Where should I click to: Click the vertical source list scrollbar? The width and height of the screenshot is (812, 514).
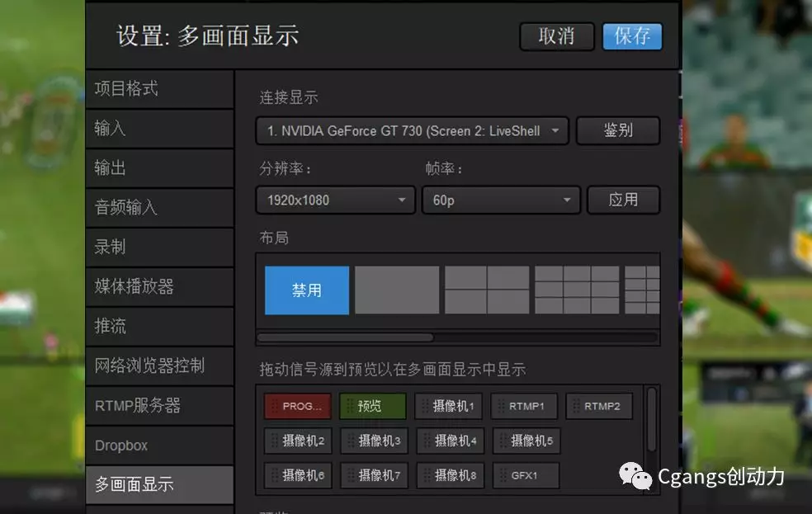(x=652, y=419)
